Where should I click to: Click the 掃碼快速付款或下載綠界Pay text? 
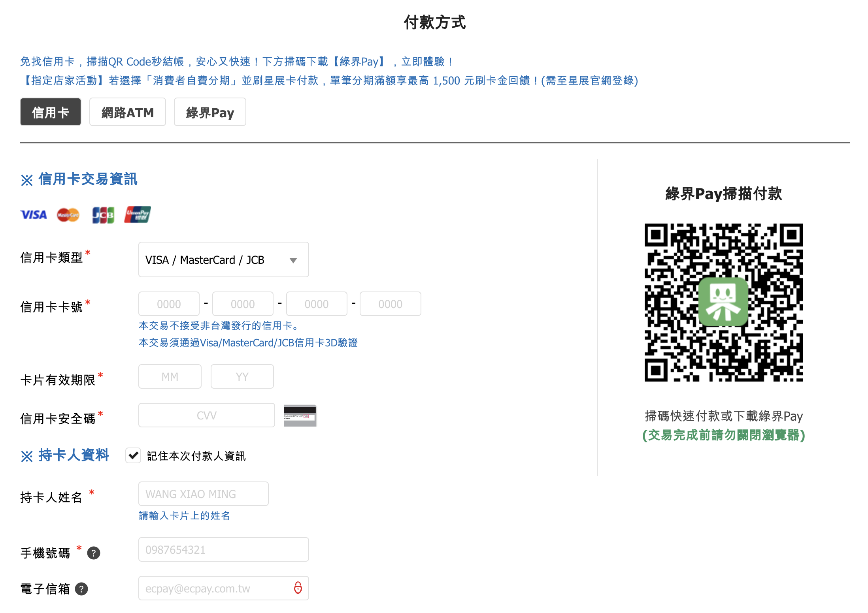click(x=723, y=416)
